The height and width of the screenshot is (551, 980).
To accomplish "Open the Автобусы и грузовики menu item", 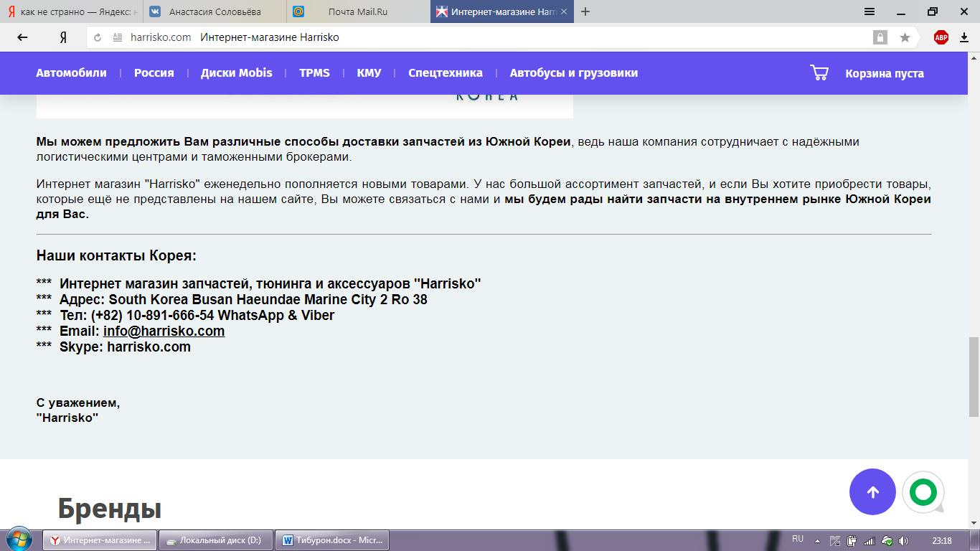I will (x=573, y=72).
